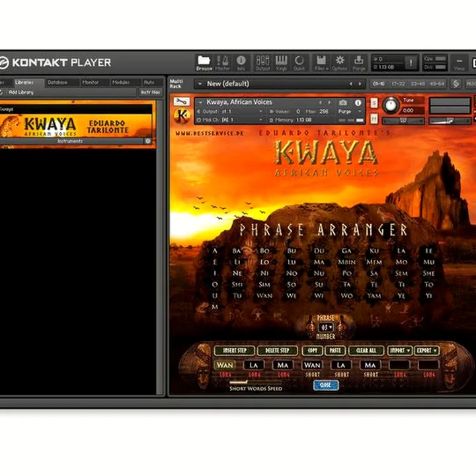
Task: Click the Paste button
Action: (335, 350)
